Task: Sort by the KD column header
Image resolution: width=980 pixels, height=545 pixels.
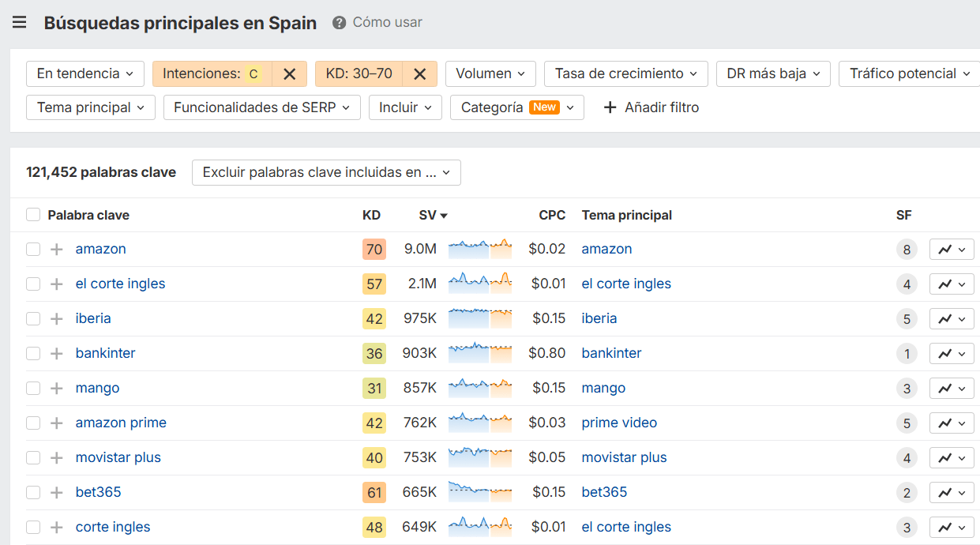Action: coord(371,215)
